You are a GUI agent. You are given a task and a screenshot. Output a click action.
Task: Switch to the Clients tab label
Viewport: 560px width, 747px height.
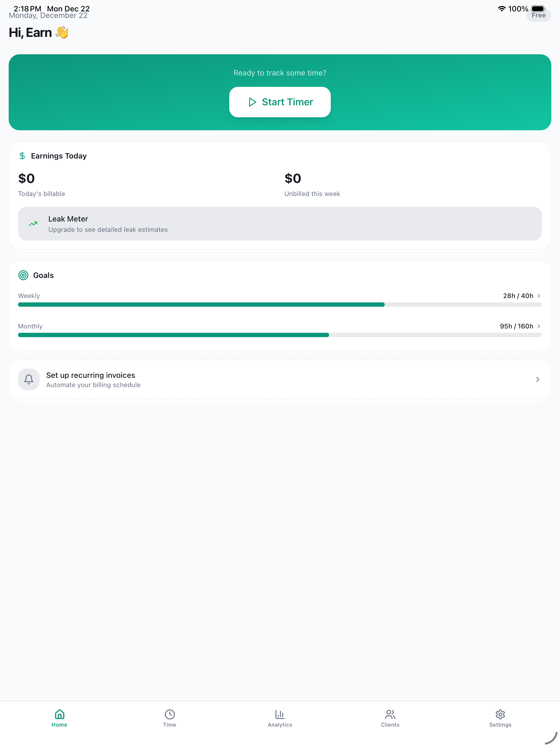(390, 725)
